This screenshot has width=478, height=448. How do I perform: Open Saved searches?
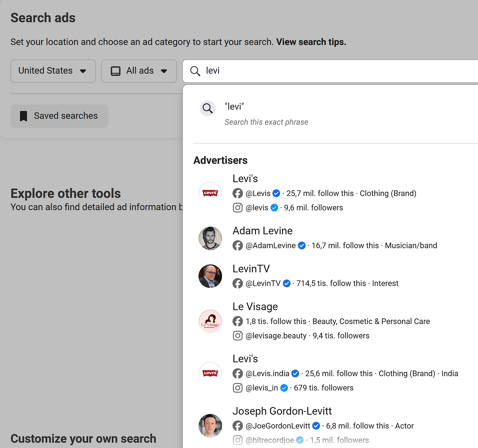59,116
